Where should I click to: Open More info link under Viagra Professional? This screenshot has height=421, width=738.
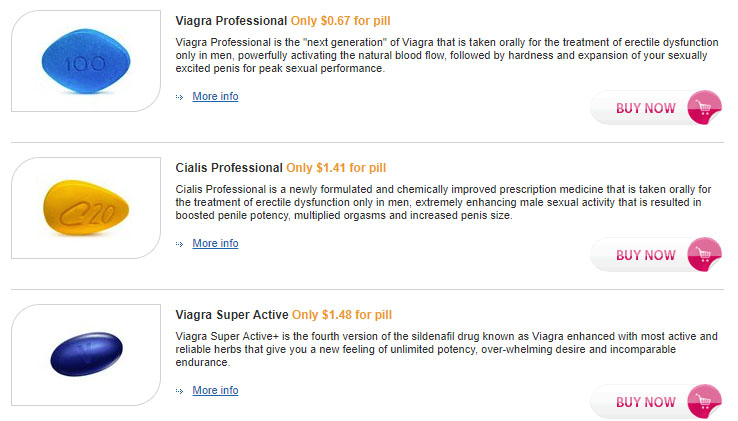point(215,97)
